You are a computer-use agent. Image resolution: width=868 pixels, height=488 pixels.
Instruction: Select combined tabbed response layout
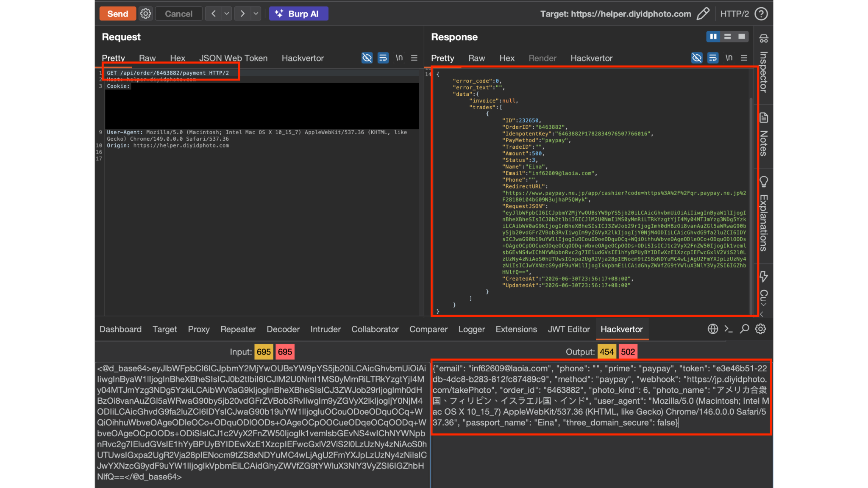point(741,37)
